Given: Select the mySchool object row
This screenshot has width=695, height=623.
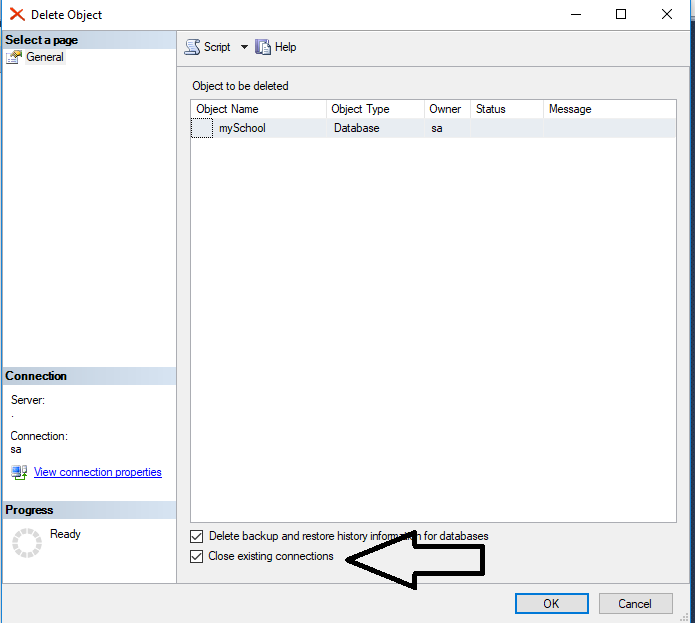Looking at the screenshot, I should 433,128.
